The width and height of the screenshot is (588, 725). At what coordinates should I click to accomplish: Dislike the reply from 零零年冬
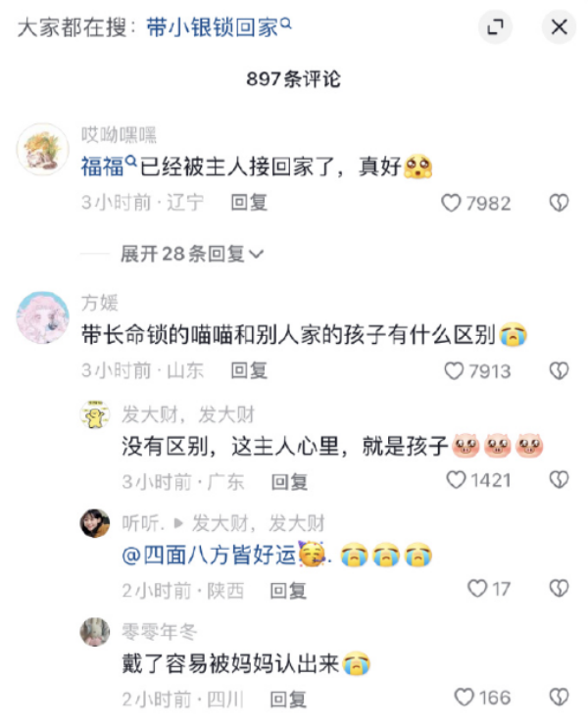coord(559,698)
